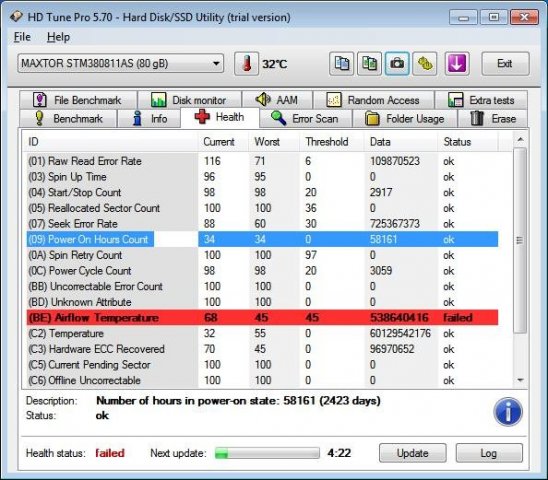Open the Help menu
The image size is (548, 480).
pos(58,37)
